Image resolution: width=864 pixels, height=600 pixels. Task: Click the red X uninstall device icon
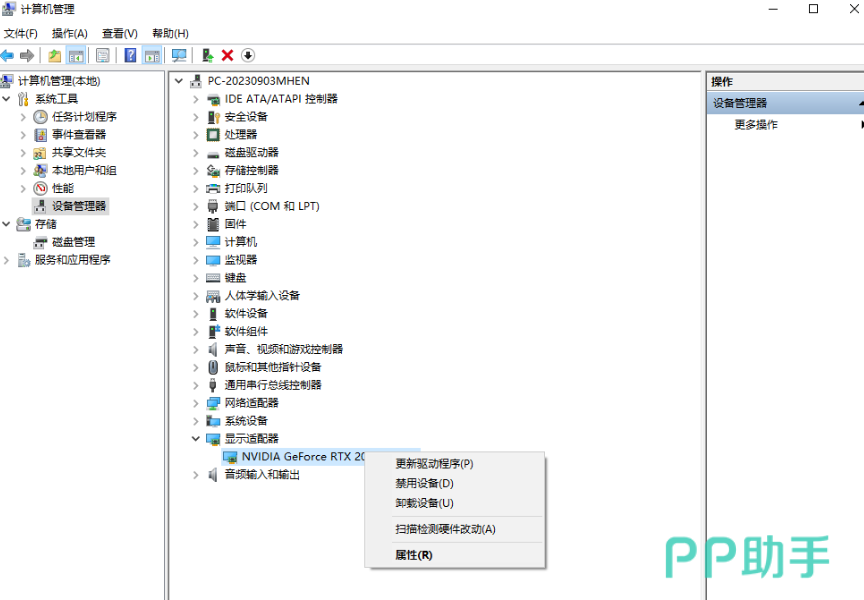point(227,55)
